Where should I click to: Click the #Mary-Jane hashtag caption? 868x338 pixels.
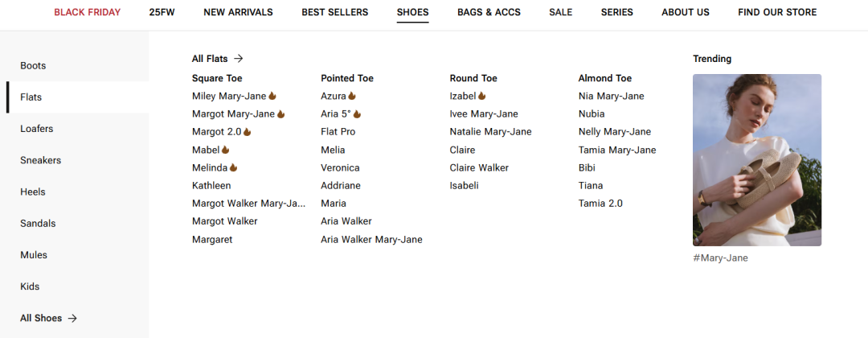coord(720,258)
